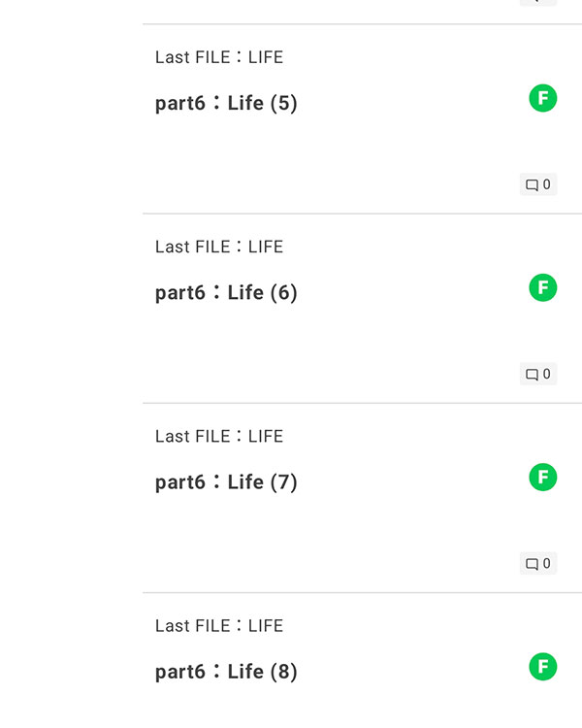Go to the part6: Life (7) title
The height and width of the screenshot is (728, 582).
pos(226,481)
